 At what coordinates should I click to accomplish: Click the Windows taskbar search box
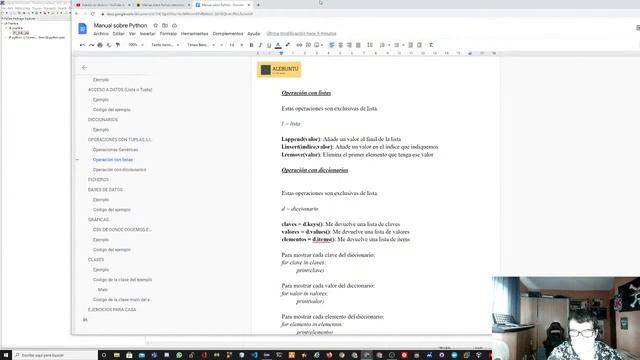(x=55, y=355)
